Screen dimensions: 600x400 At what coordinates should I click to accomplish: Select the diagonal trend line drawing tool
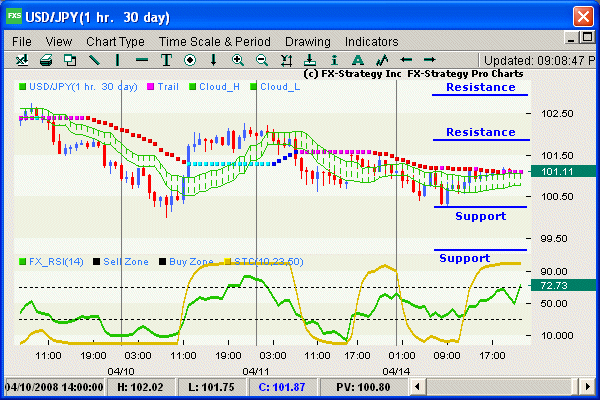click(94, 60)
